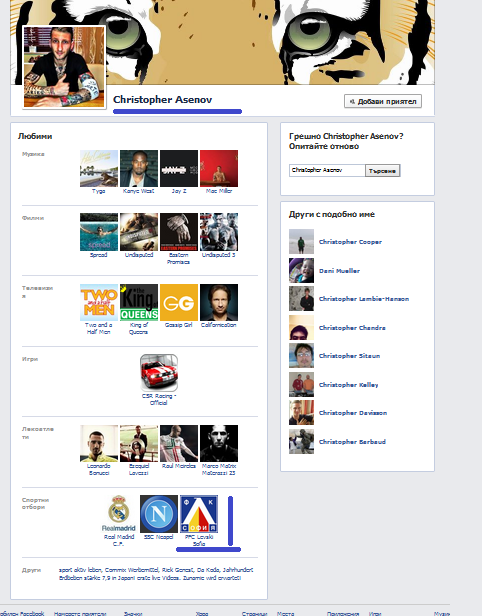Viewport: 483px width, 616px height.
Task: Click the Dani Mueller profile link
Action: [339, 271]
